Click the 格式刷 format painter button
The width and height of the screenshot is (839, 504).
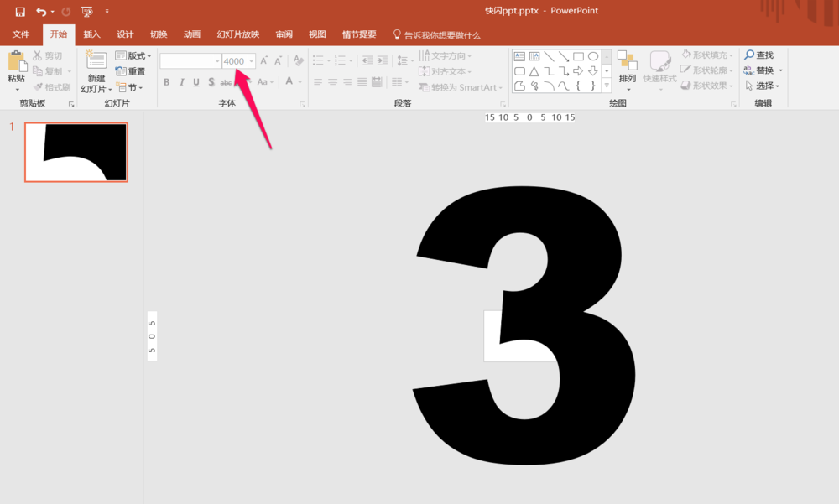[52, 87]
